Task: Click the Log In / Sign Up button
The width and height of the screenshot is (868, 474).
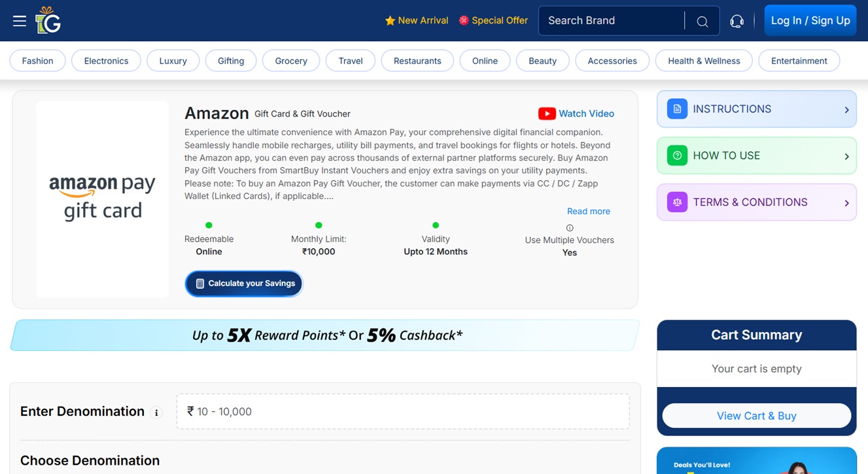Action: tap(810, 21)
